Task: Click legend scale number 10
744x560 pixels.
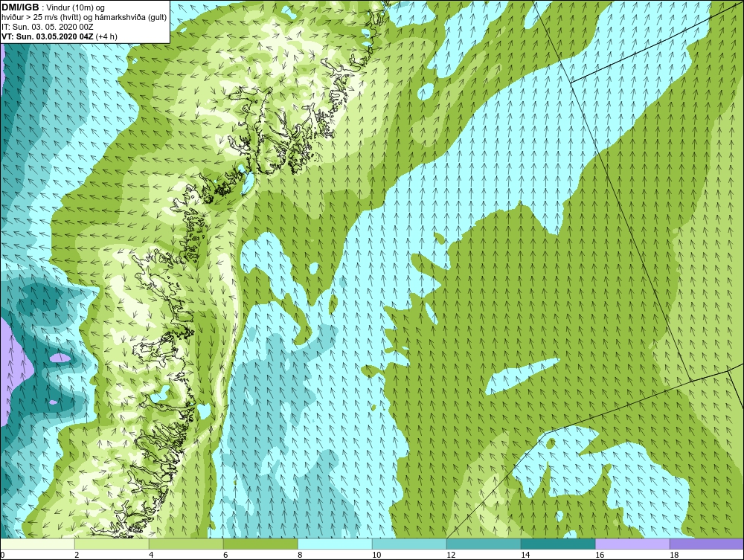Action: tap(376, 555)
